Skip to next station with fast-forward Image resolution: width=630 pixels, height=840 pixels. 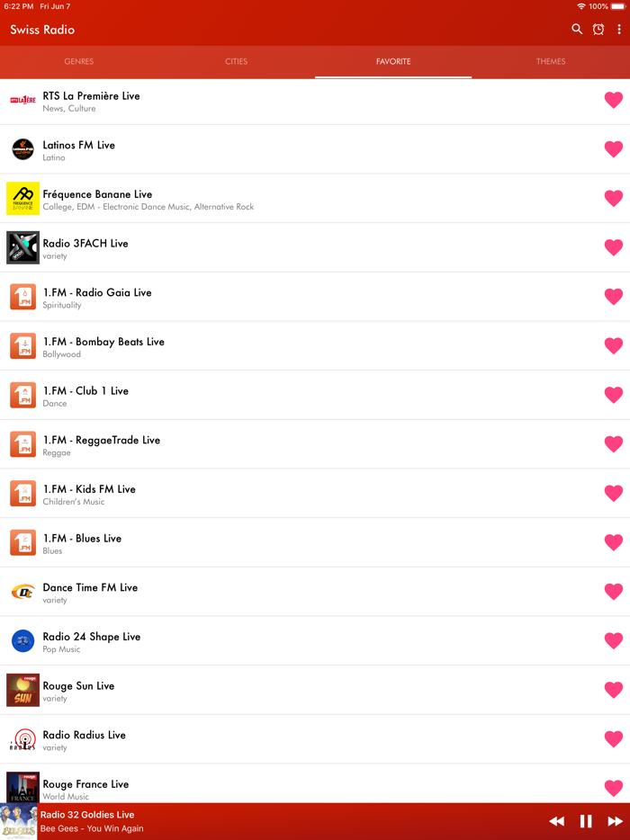[x=615, y=821]
